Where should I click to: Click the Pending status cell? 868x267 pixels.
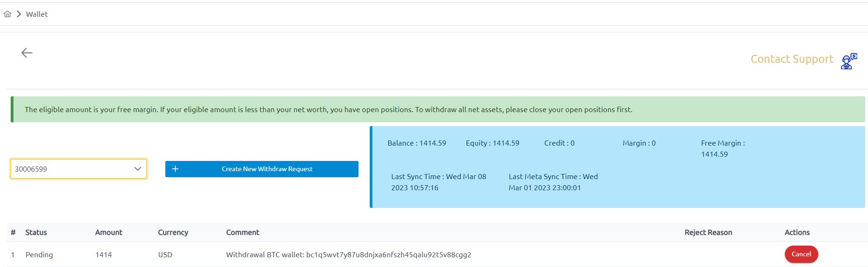pos(39,254)
